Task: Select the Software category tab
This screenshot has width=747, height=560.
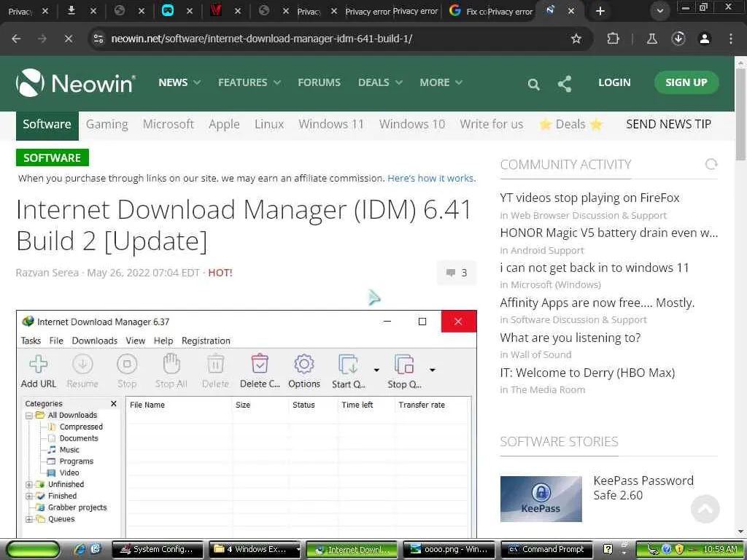Action: 47,125
